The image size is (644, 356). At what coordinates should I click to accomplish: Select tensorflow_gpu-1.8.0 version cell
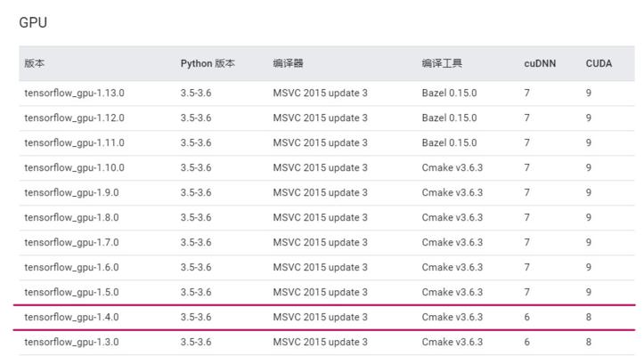pos(71,218)
